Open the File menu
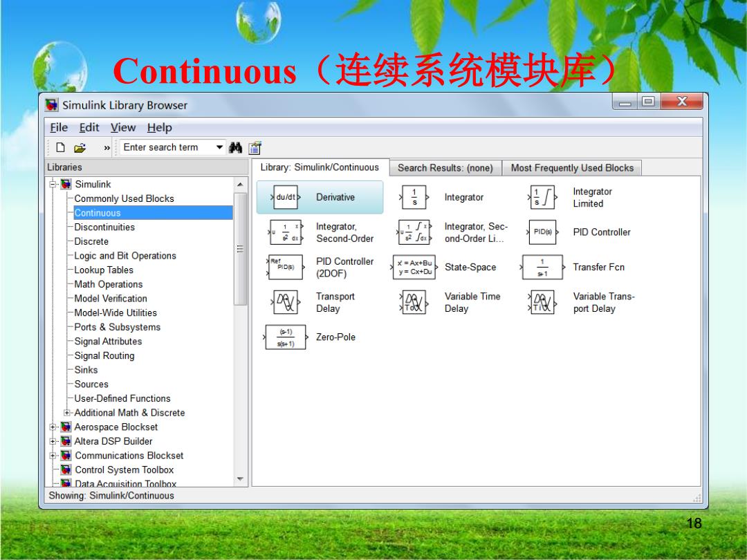Viewport: 747px width, 560px height. click(59, 128)
